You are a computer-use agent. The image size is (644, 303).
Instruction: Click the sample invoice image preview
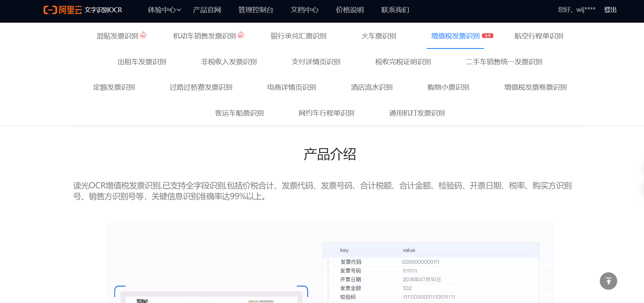coord(211,295)
